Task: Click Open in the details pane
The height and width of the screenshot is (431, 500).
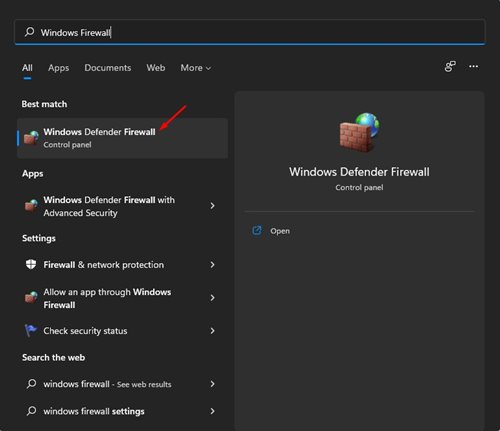Action: pyautogui.click(x=280, y=231)
